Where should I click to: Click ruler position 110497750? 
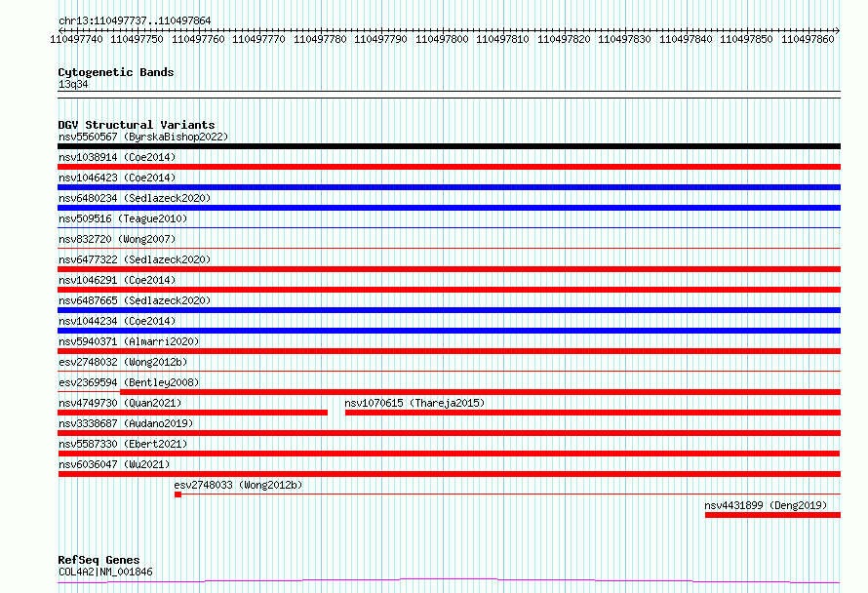[137, 39]
